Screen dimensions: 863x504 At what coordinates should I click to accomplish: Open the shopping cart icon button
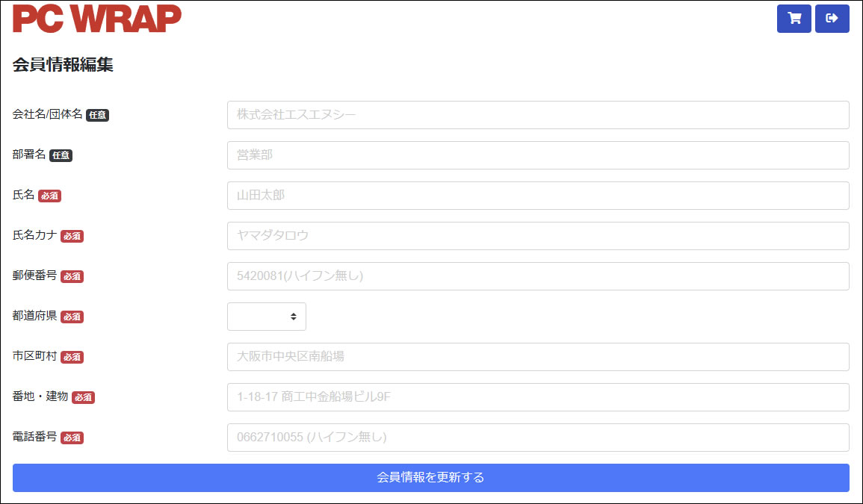(794, 19)
